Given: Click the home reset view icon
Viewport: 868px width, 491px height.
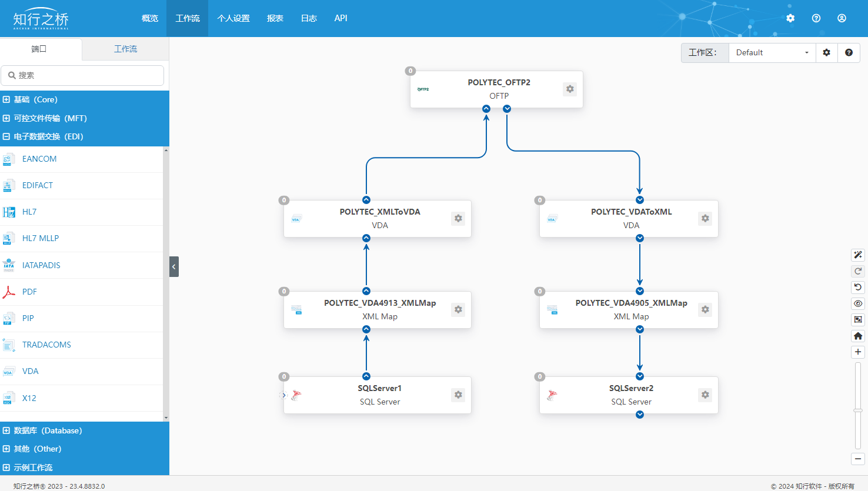Looking at the screenshot, I should tap(858, 336).
